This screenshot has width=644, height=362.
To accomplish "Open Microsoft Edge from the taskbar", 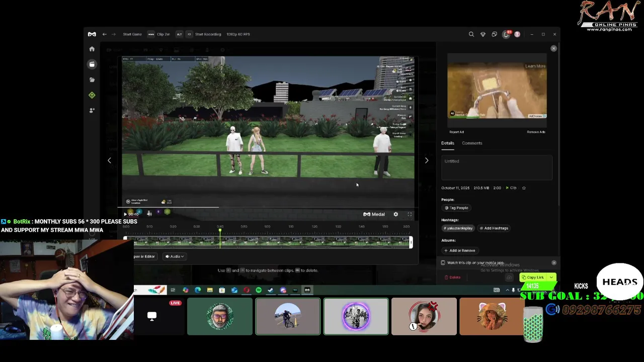I will 198,290.
